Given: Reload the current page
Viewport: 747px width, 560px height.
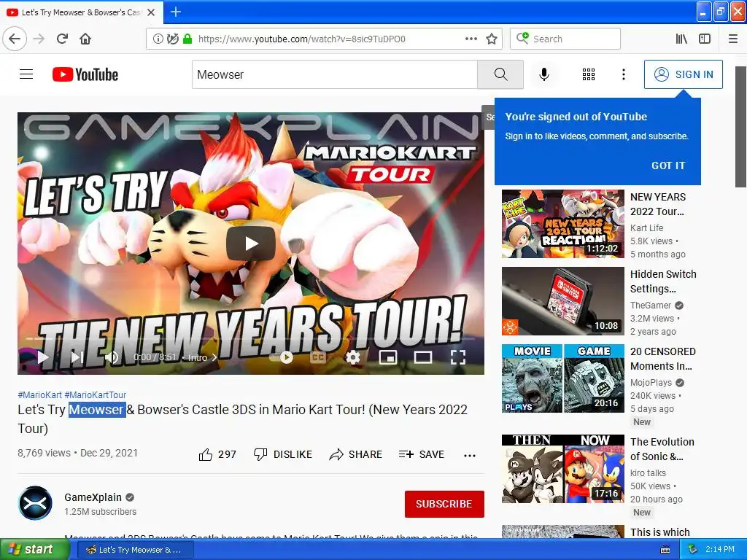Looking at the screenshot, I should click(x=63, y=39).
